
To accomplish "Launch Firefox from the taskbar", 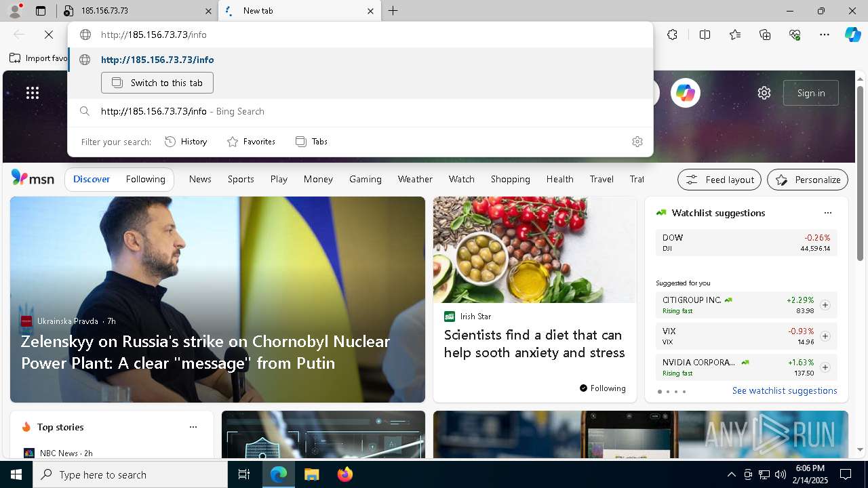I will 344,474.
